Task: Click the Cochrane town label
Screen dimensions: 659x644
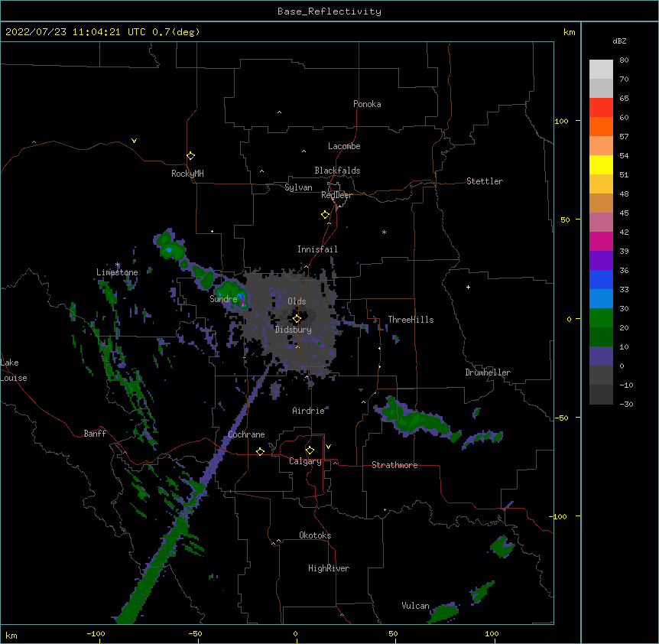Action: tap(246, 434)
